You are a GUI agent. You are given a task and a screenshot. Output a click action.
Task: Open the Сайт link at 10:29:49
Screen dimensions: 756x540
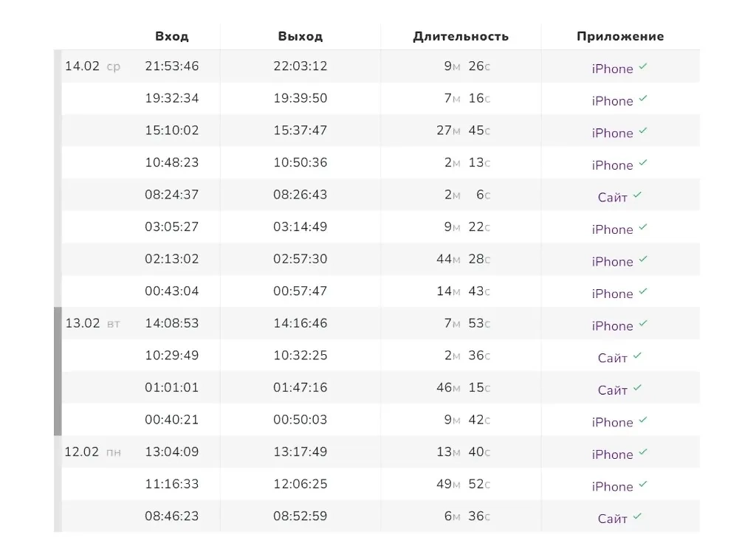[612, 359]
